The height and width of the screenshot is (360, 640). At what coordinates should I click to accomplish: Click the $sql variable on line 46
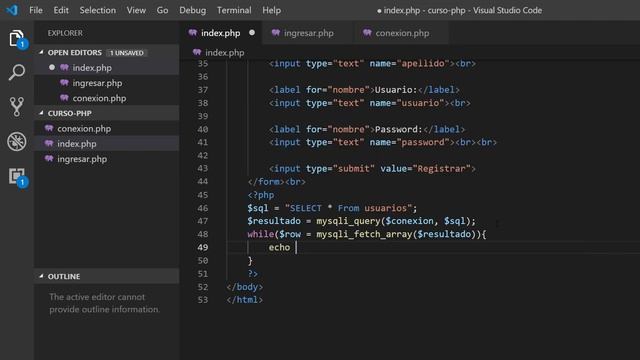(x=258, y=208)
